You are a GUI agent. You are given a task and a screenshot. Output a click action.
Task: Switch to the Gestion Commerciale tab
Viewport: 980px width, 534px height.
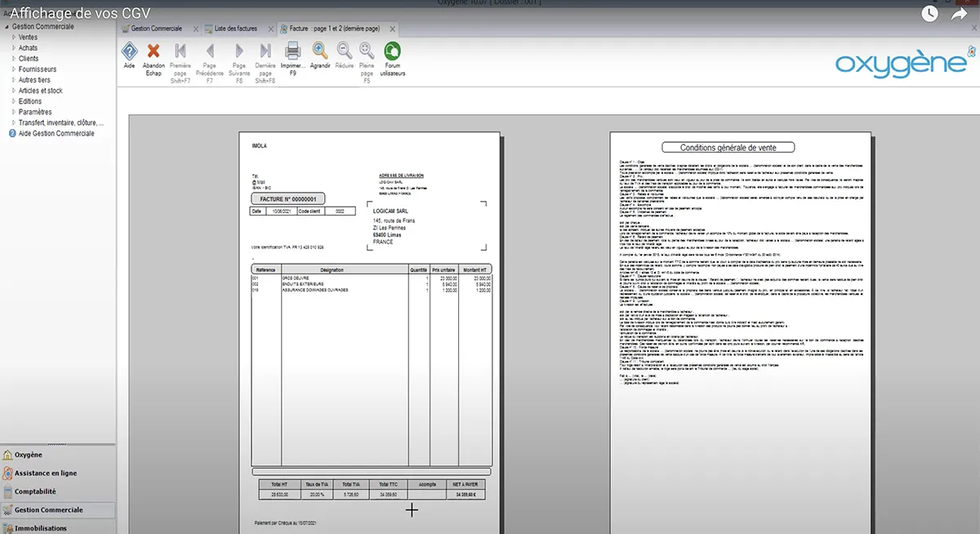click(156, 29)
